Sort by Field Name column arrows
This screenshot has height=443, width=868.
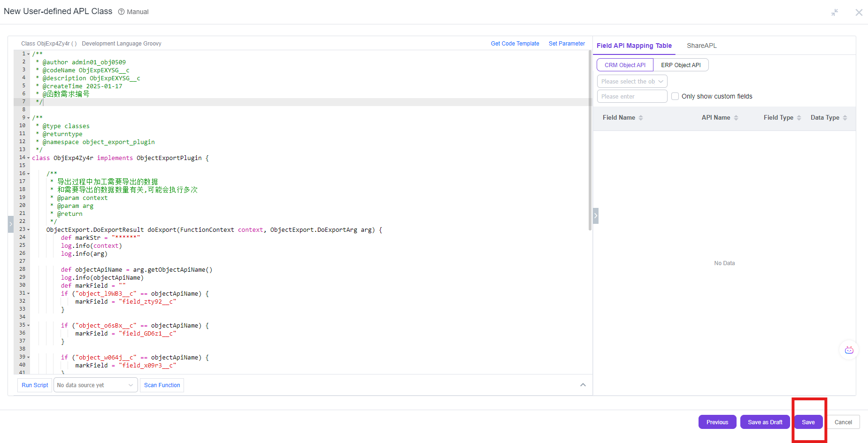641,118
